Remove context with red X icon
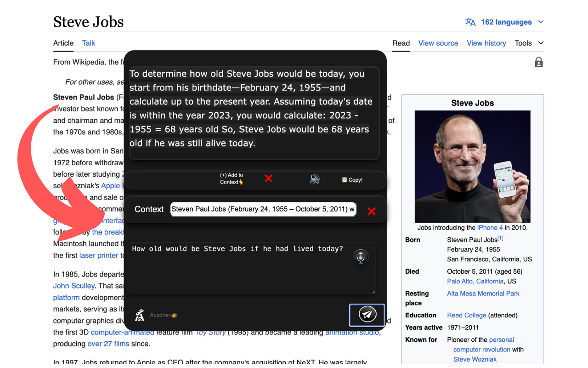The image size is (588, 368). tap(372, 211)
